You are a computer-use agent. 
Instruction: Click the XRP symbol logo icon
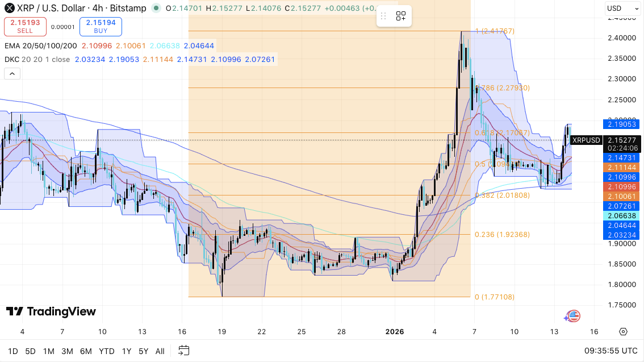pos(9,9)
